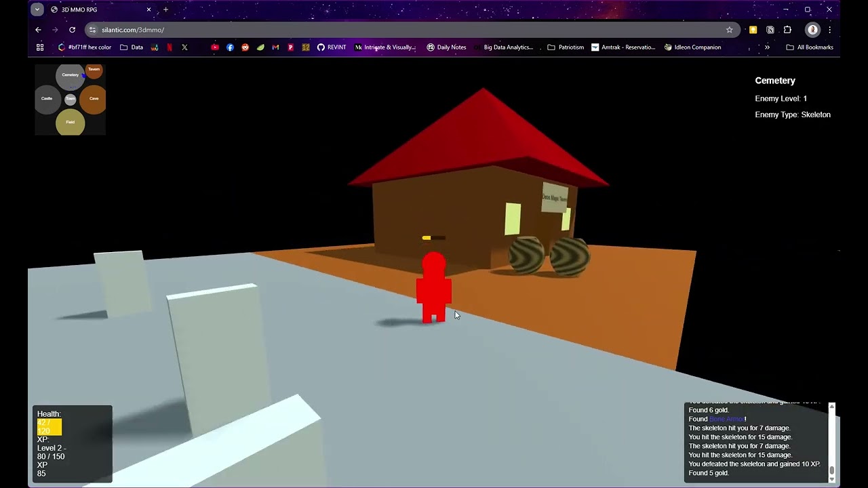868x488 pixels.
Task: Click the combat log scrollbar
Action: point(832,443)
